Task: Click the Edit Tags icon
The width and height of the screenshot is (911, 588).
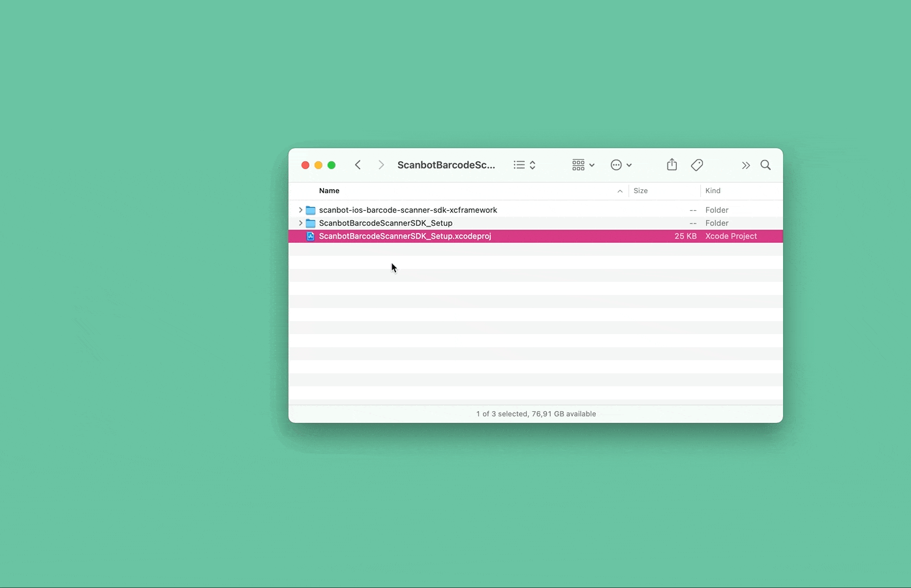Action: coord(697,165)
